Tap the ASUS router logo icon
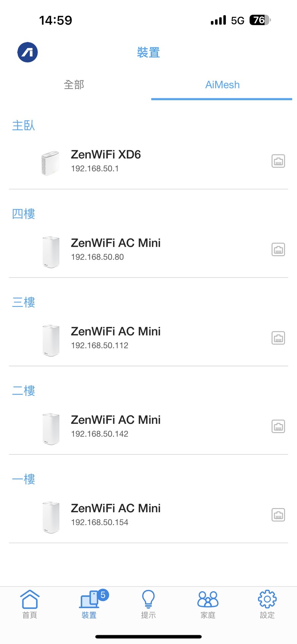This screenshot has width=297, height=644. click(x=27, y=52)
